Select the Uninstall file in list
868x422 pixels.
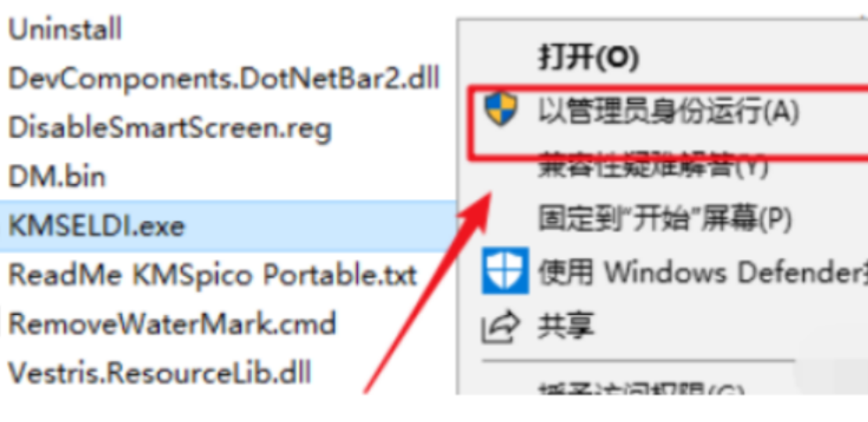65,28
